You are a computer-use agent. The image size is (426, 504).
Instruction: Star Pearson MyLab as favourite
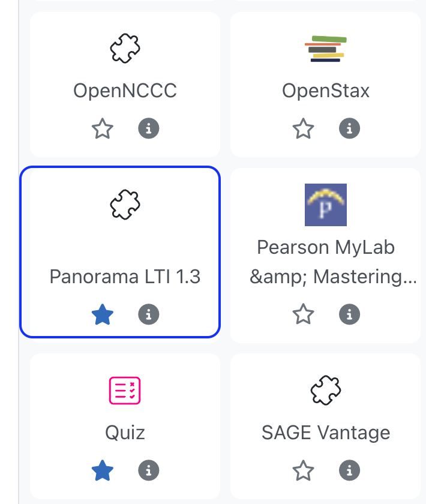click(x=303, y=314)
